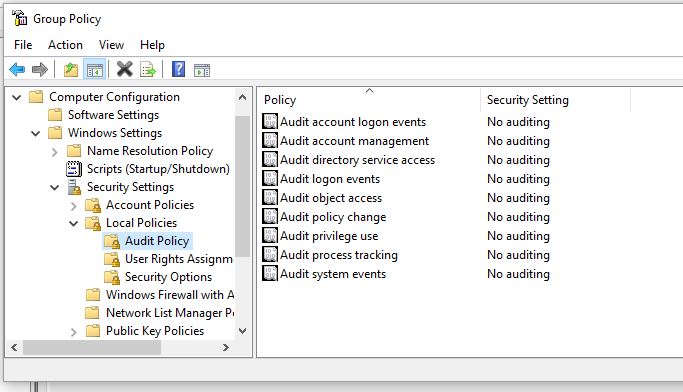Click the Audit logon events policy icon
The width and height of the screenshot is (683, 392).
coord(270,178)
